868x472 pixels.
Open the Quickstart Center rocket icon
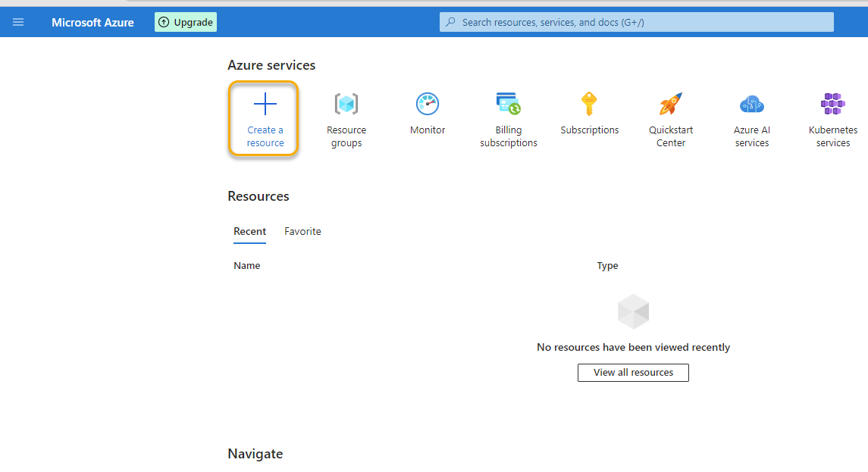pos(671,104)
